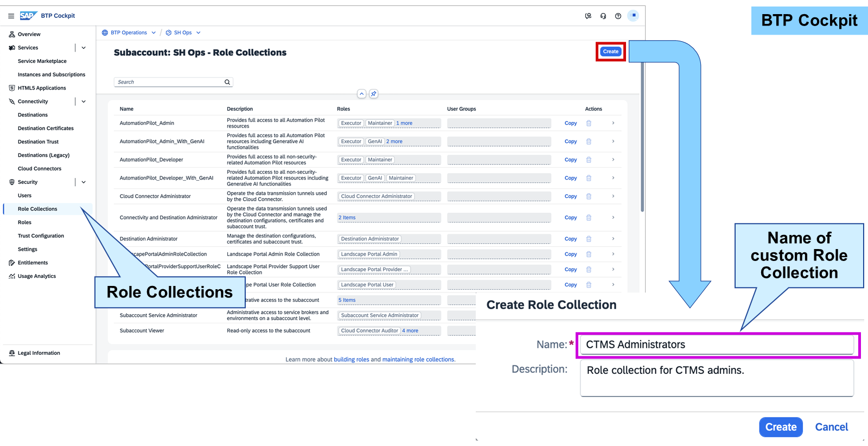
Task: Open Settings under Security
Action: pyautogui.click(x=28, y=250)
